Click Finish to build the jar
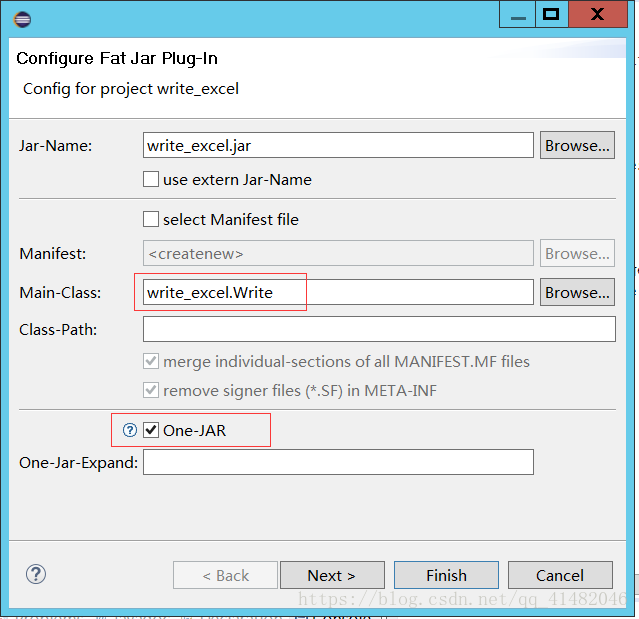 (x=446, y=575)
